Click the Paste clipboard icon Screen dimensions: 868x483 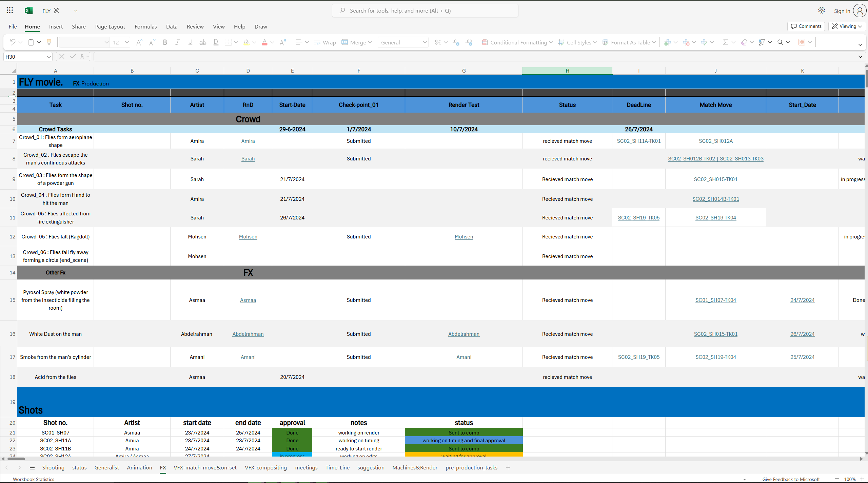31,42
